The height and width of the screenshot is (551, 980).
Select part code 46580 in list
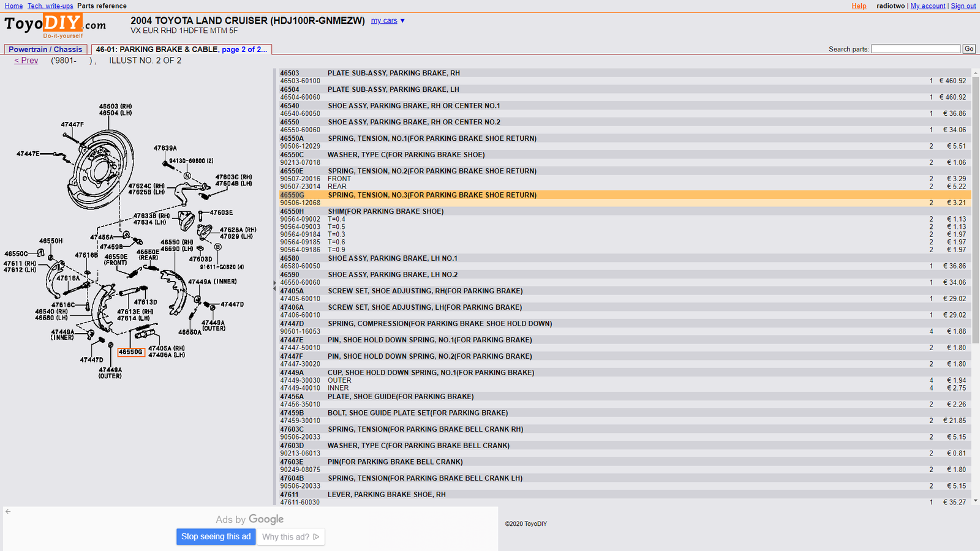(x=290, y=258)
